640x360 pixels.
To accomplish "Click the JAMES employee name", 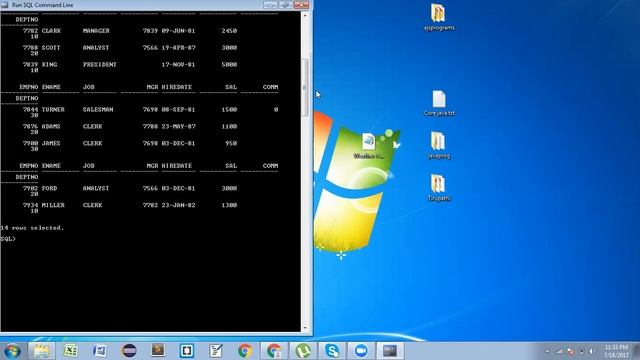I will (x=51, y=143).
